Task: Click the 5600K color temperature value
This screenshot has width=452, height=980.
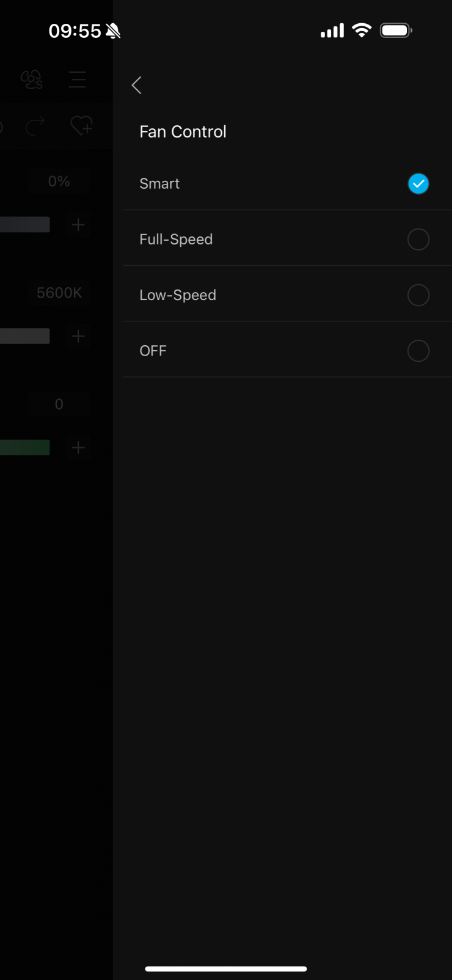Action: coord(59,293)
